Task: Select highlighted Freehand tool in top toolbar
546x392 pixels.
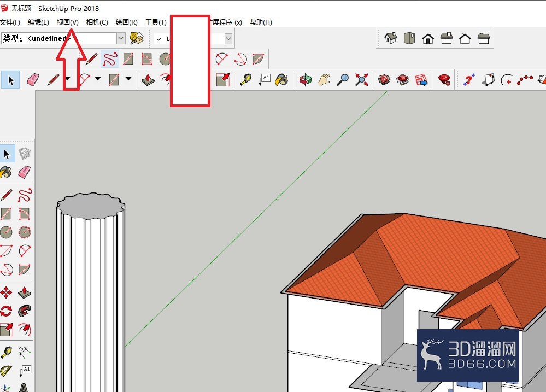Action: 110,59
